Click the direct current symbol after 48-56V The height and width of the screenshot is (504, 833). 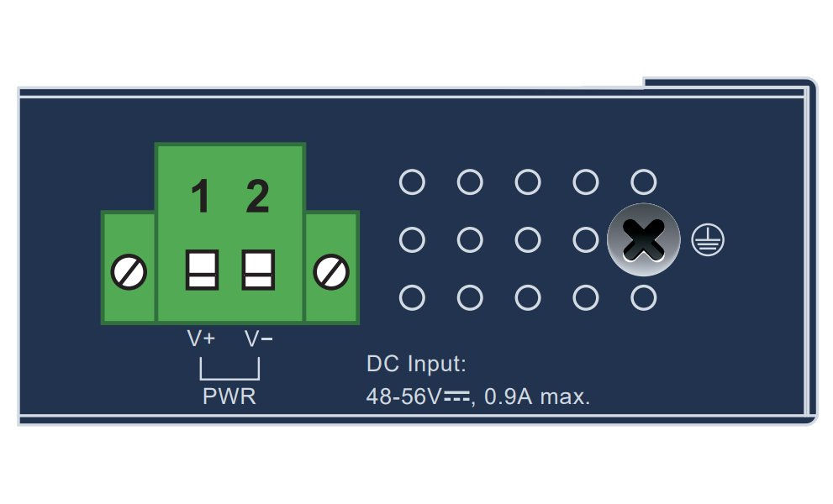pos(456,394)
